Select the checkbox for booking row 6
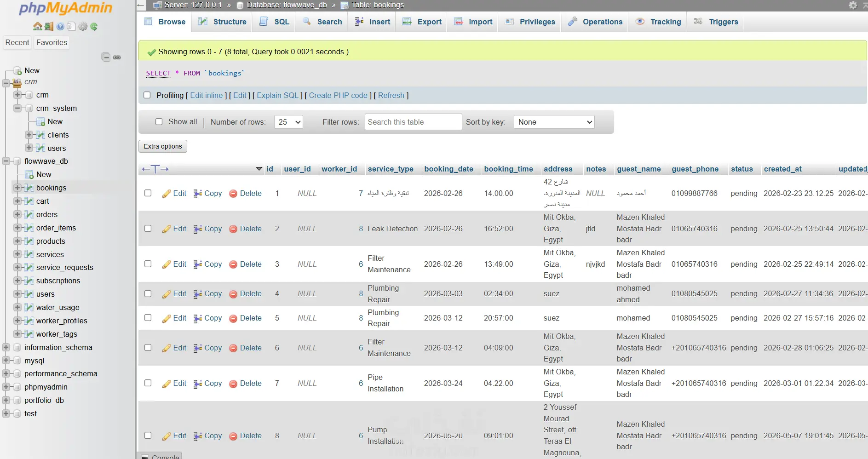The height and width of the screenshot is (459, 868). [x=148, y=348]
